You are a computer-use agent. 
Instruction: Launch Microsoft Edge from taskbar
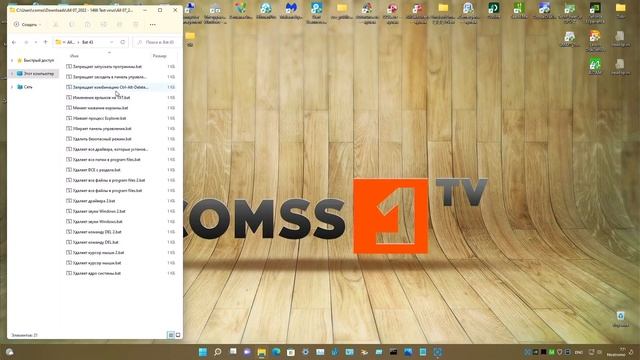276,352
